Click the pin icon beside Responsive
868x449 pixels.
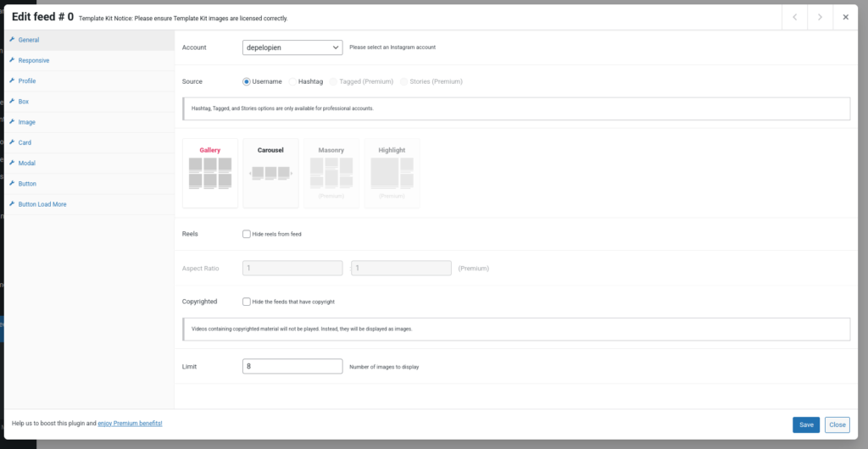tap(12, 60)
